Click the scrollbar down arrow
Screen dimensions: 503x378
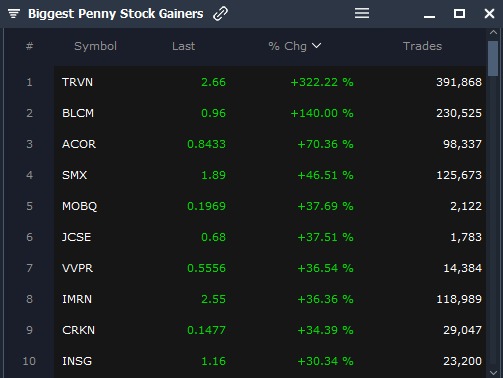(493, 373)
